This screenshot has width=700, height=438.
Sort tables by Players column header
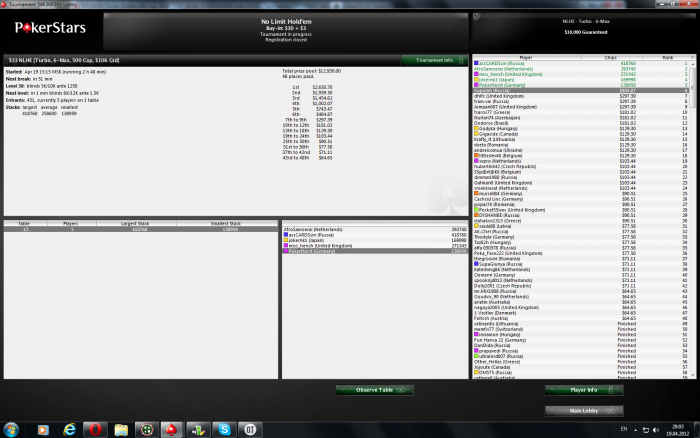click(x=71, y=223)
